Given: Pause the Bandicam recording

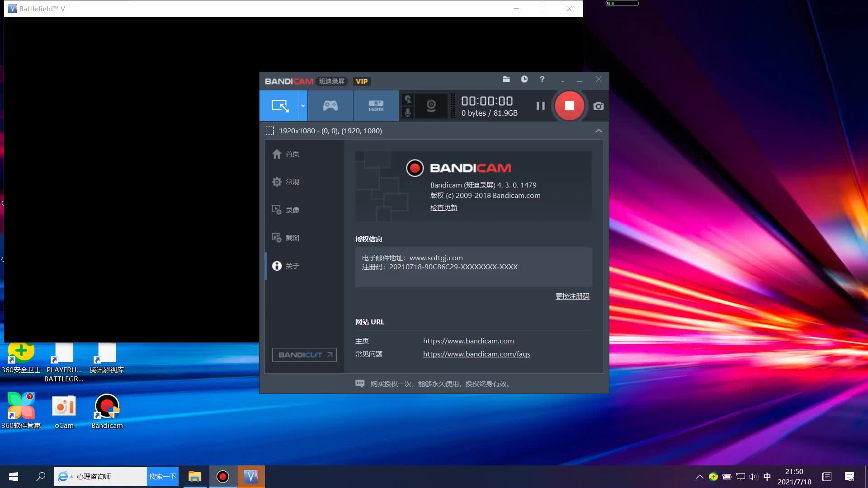Looking at the screenshot, I should tap(540, 106).
